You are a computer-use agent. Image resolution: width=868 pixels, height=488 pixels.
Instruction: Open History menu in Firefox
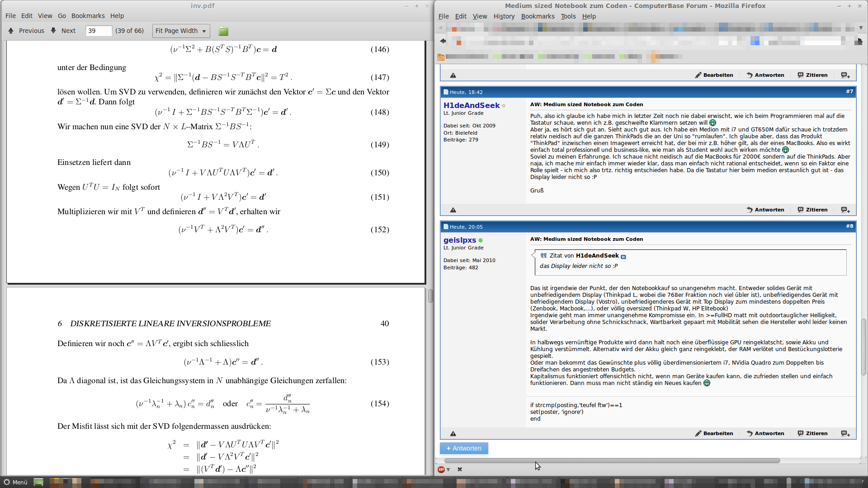tap(504, 16)
